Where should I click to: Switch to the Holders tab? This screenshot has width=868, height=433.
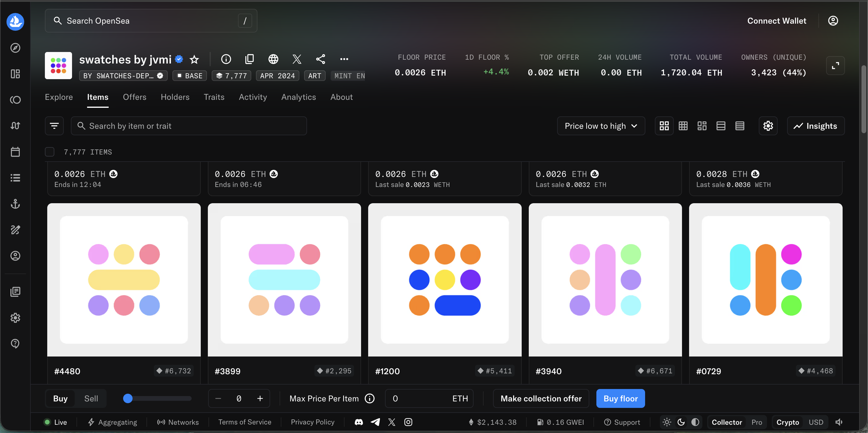[175, 97]
